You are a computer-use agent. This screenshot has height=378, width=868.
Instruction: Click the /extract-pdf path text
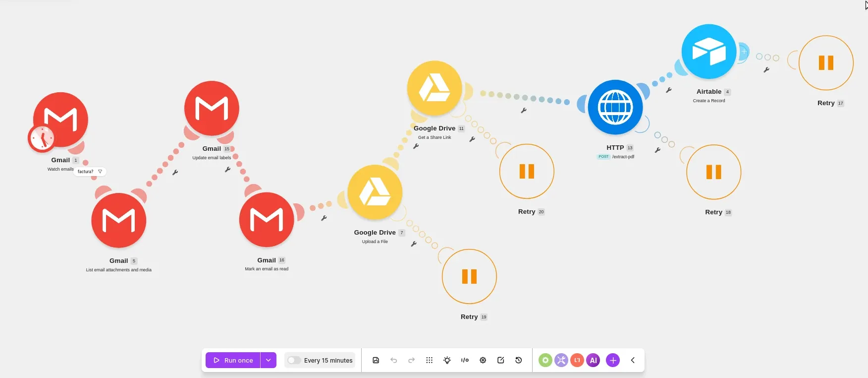[623, 157]
